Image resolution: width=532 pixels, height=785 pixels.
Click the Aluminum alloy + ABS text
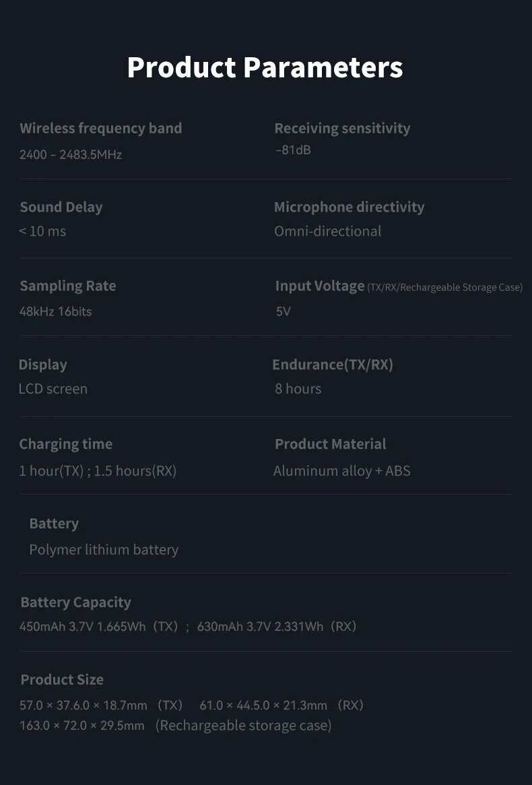coord(341,471)
